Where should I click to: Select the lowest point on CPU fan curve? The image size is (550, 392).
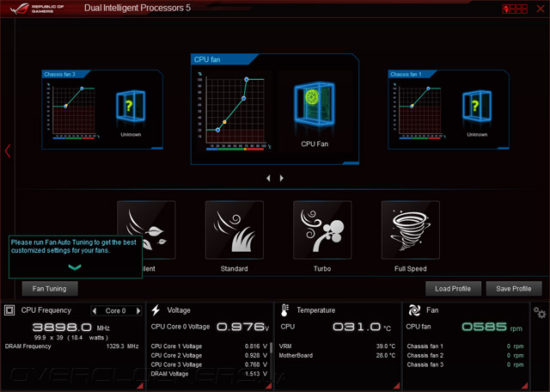tap(217, 130)
